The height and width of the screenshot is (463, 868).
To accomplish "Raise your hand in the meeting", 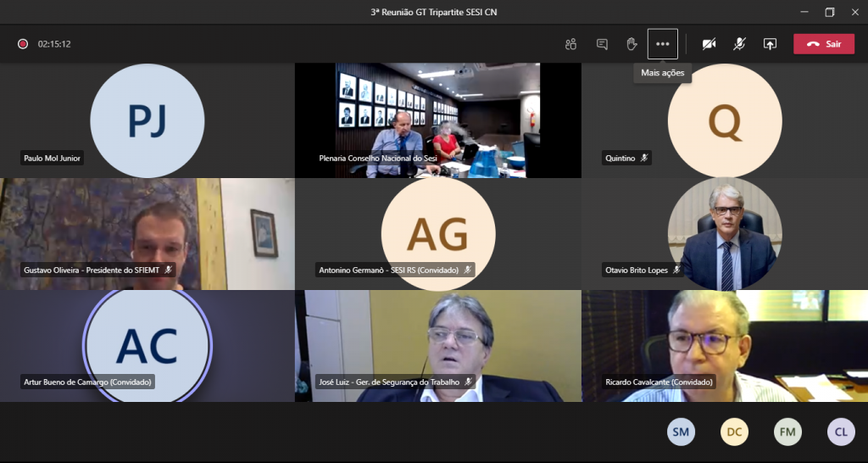I will coord(632,44).
